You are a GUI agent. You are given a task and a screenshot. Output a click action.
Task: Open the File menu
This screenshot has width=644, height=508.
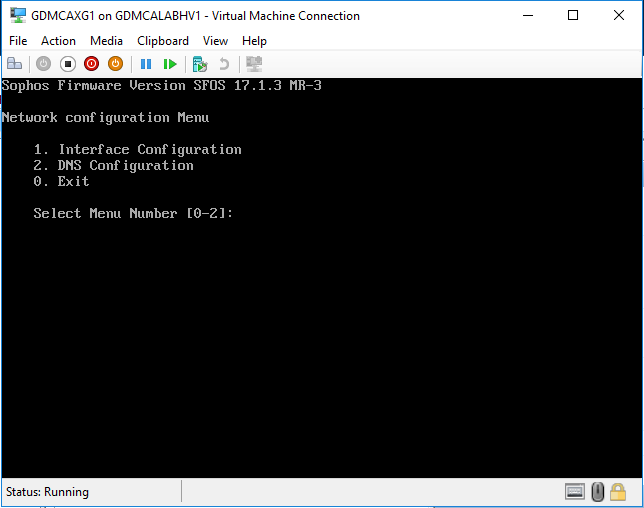pos(18,41)
